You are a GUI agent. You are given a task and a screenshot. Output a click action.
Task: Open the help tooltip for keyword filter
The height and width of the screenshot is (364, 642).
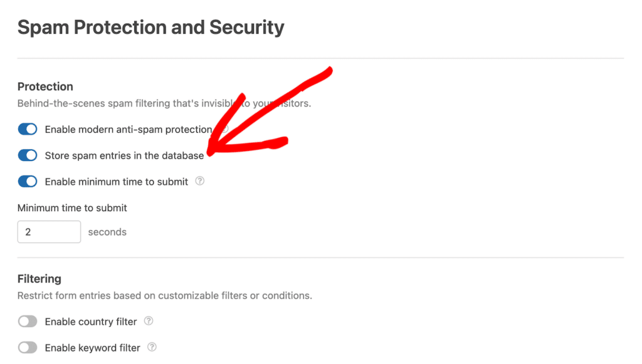click(x=150, y=348)
